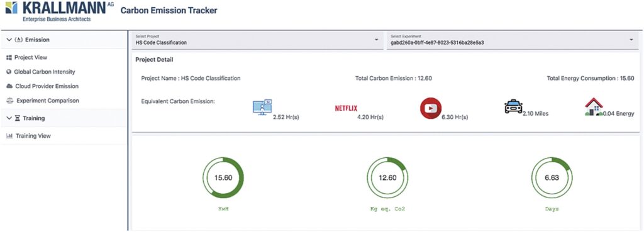Click the car miles icon
This screenshot has height=234, width=644.
513,107
